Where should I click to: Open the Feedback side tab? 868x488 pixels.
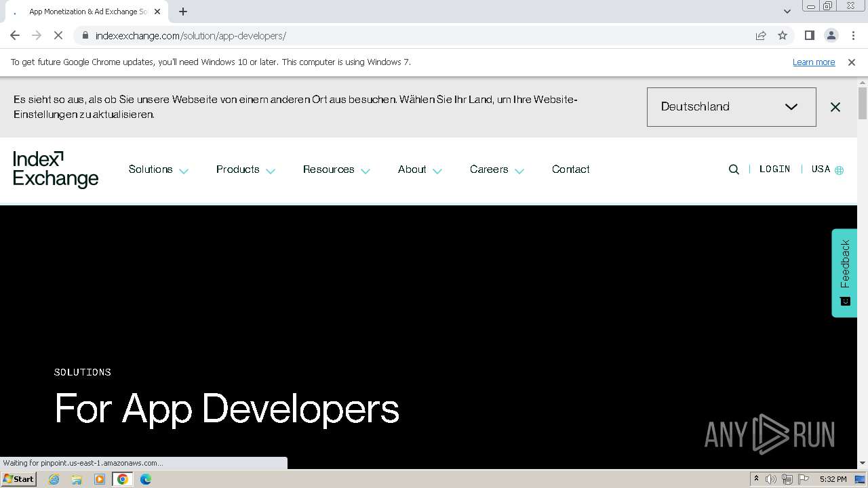(x=845, y=272)
